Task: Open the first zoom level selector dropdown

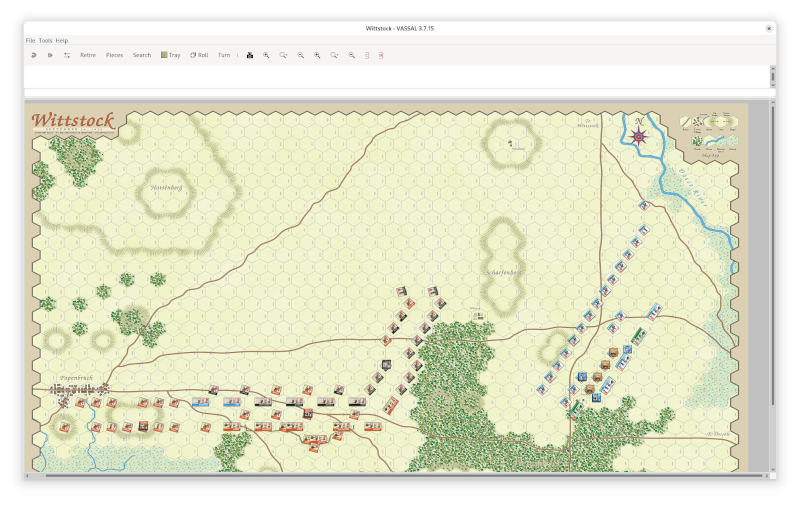Action: (283, 55)
